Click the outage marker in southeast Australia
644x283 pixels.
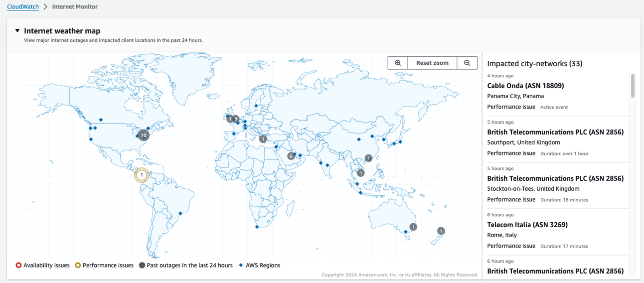413,227
